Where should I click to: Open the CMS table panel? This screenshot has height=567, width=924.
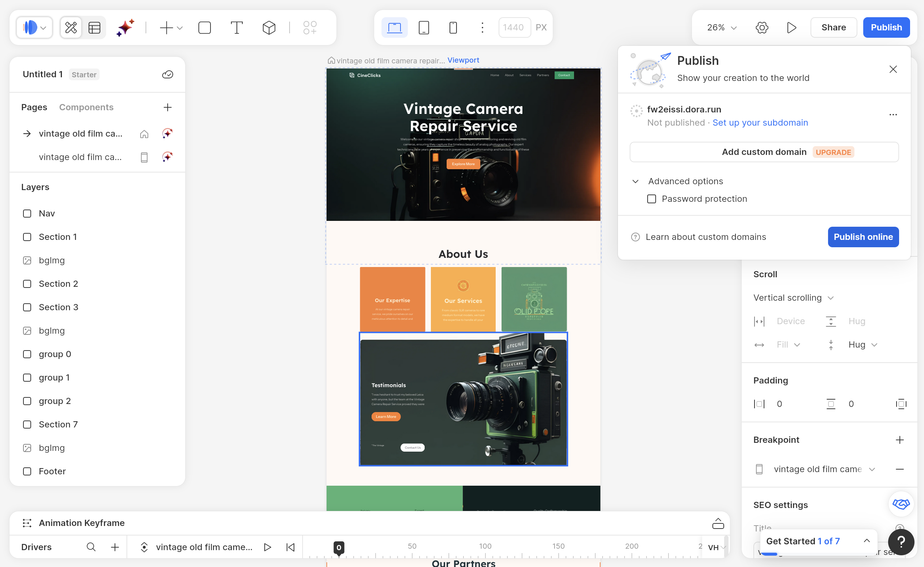[94, 27]
